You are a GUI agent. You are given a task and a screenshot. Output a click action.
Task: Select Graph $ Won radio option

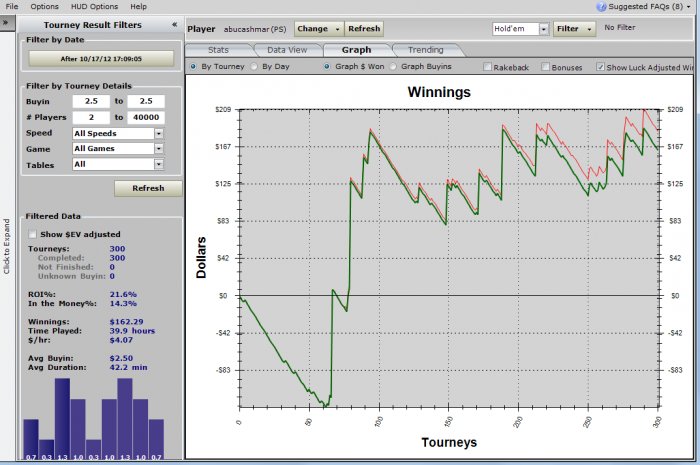(327, 66)
